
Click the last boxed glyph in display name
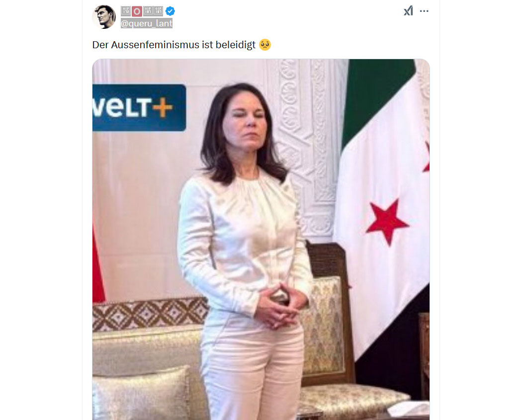[158, 11]
